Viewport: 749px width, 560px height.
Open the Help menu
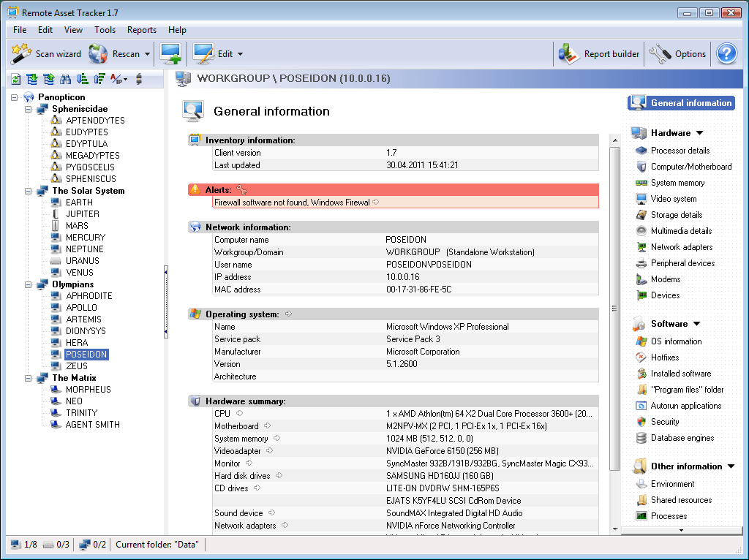coord(177,29)
